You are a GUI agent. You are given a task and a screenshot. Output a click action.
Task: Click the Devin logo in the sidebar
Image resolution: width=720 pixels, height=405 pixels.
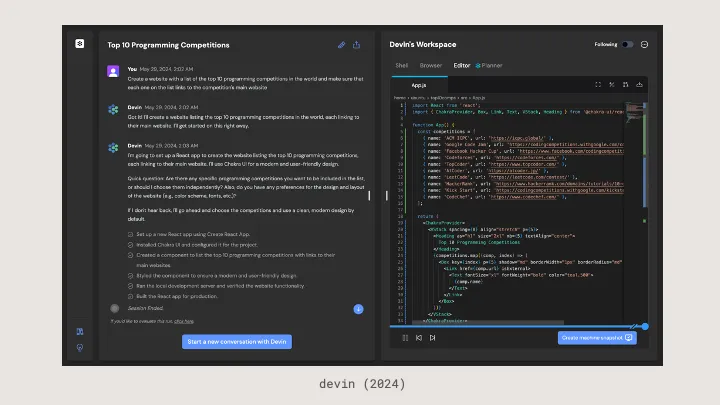click(x=79, y=44)
